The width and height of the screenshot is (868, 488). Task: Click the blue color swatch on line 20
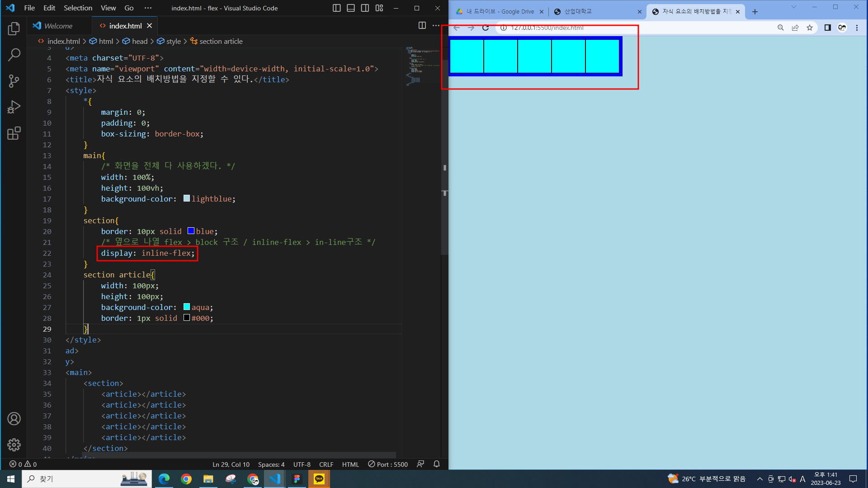click(x=191, y=231)
